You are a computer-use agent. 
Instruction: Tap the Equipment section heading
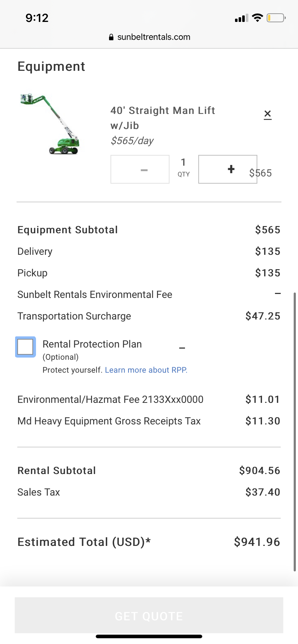pos(51,66)
